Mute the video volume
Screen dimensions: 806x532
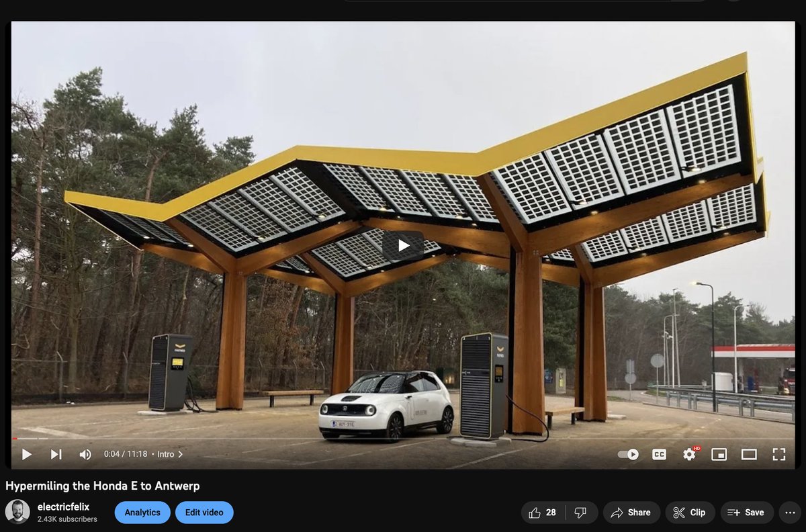(85, 455)
